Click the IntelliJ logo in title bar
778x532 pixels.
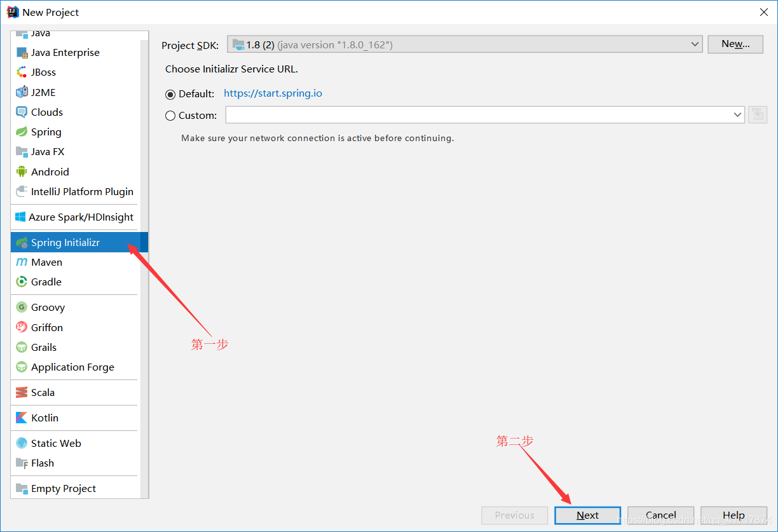point(13,11)
